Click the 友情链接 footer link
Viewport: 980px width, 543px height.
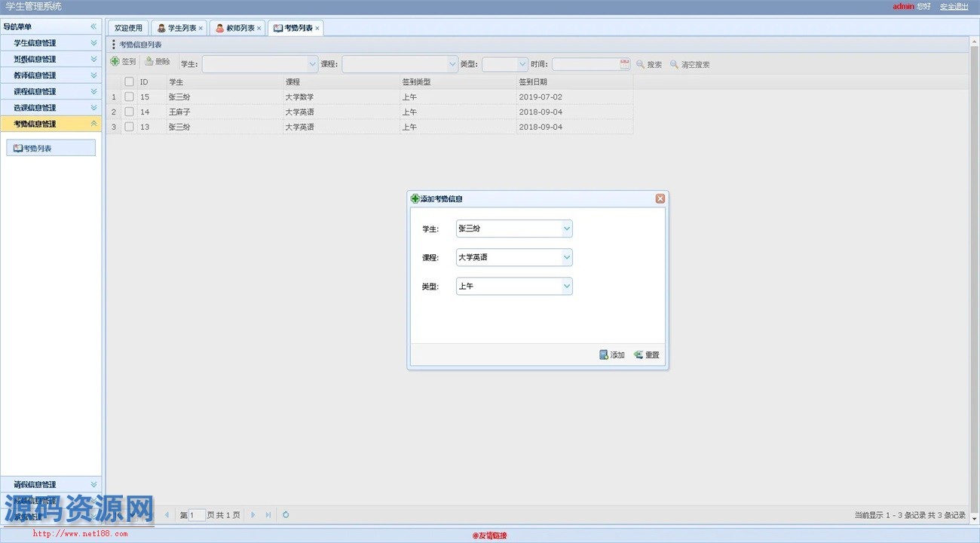(490, 535)
